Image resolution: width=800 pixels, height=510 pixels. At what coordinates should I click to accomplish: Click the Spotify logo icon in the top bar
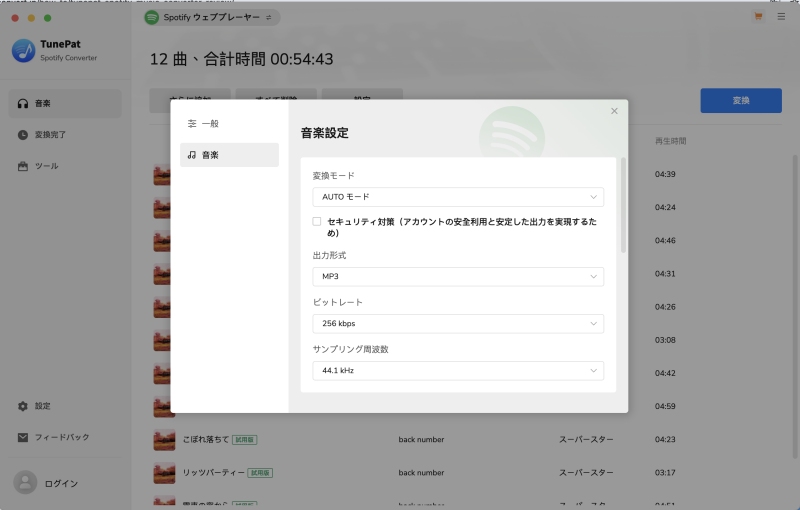pos(152,17)
